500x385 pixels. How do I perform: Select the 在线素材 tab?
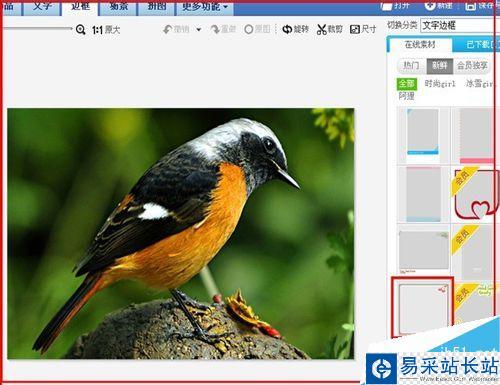(x=420, y=45)
